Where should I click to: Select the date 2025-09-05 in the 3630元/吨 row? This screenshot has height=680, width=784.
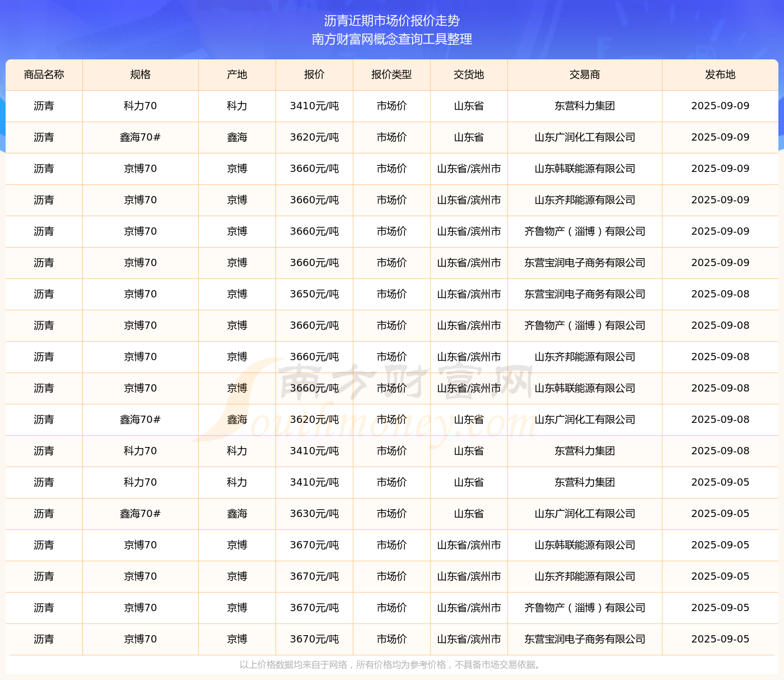[x=720, y=514]
